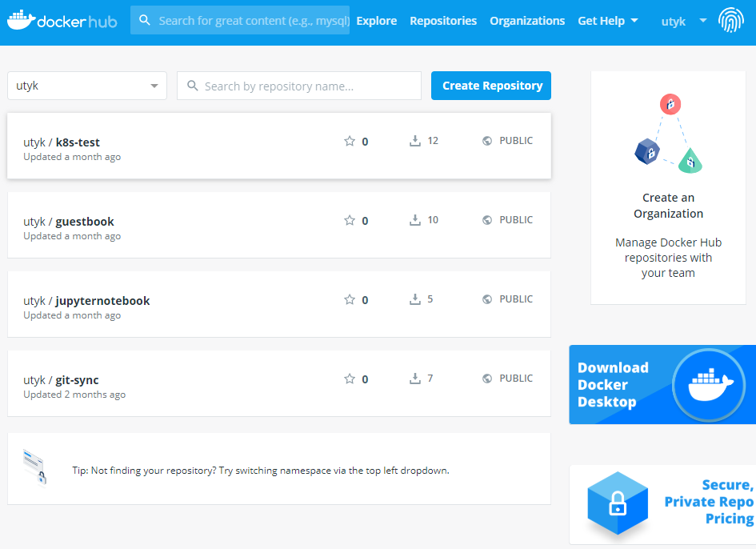Star the k8s-test repository
756x549 pixels.
coord(350,141)
